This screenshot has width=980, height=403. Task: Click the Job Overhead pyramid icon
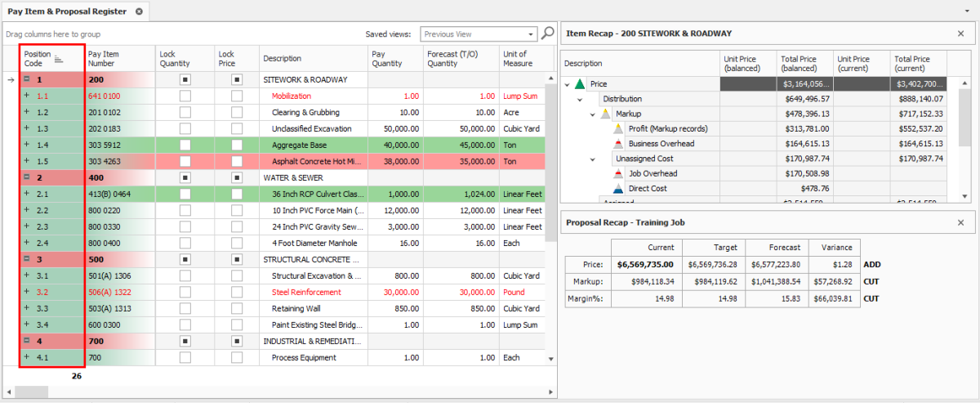[x=618, y=173]
